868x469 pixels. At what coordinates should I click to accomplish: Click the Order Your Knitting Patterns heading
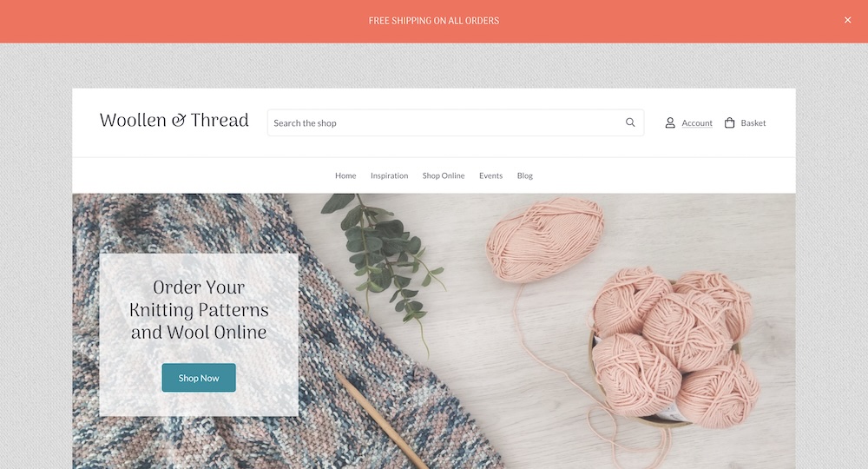coord(199,309)
